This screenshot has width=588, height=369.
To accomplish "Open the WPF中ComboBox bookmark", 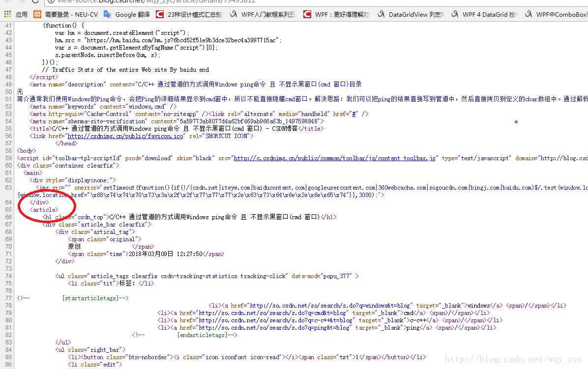I will pos(556,14).
